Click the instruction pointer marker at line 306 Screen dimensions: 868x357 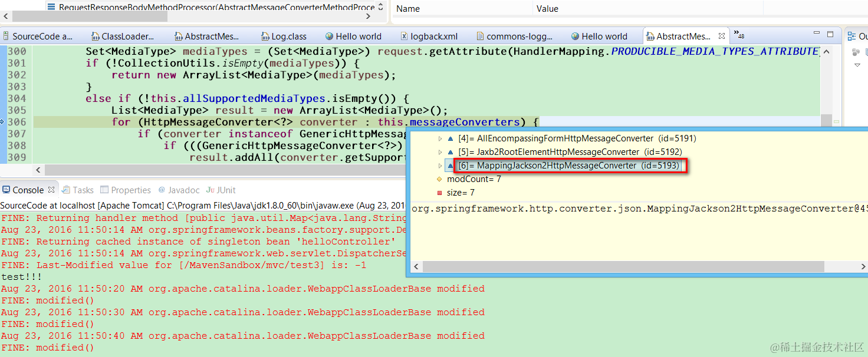point(2,122)
